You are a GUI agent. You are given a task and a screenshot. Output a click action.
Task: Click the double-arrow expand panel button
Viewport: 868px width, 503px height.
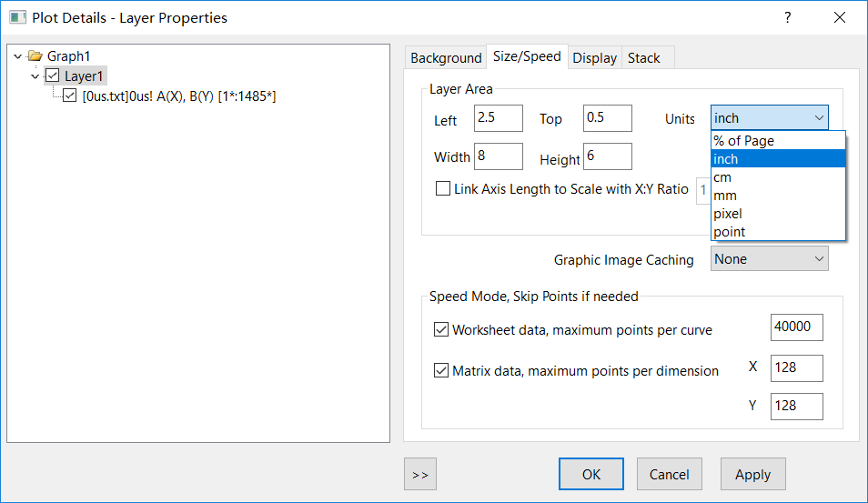[419, 474]
